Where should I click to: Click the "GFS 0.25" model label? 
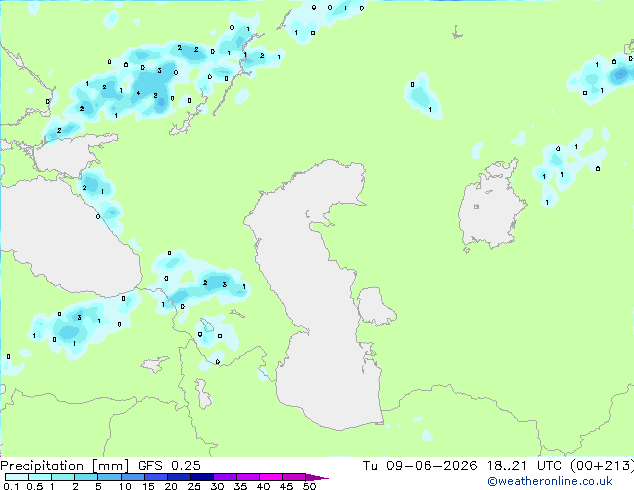coord(169,466)
